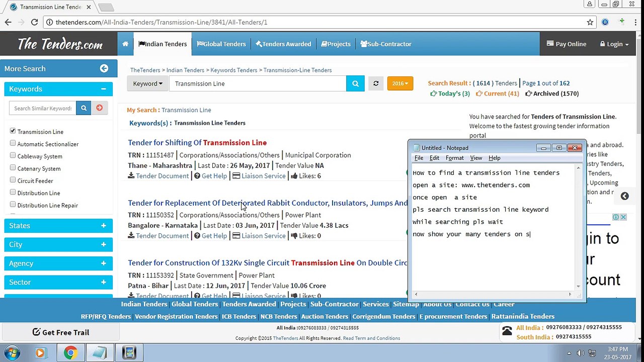Click the Notepad horizontal scrollbar

[x=494, y=294]
